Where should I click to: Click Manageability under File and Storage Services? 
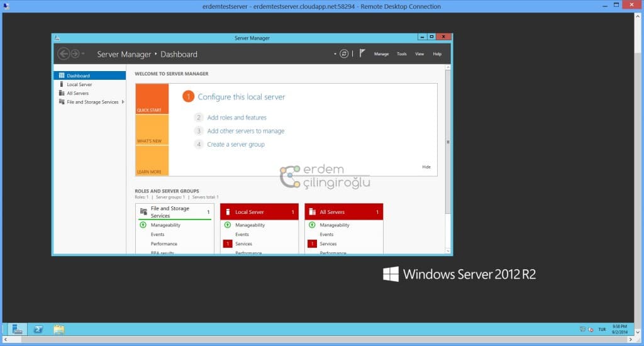click(x=165, y=225)
